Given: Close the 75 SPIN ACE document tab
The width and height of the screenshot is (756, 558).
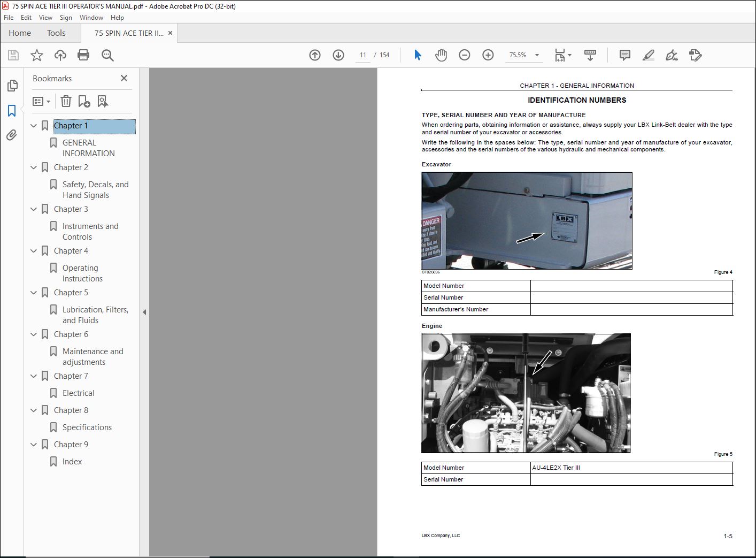Looking at the screenshot, I should (170, 33).
